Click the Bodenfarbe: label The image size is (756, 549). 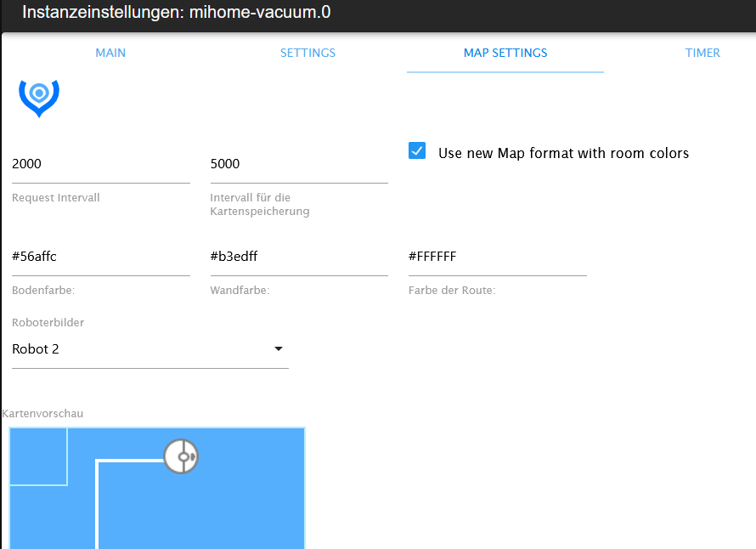click(x=43, y=291)
